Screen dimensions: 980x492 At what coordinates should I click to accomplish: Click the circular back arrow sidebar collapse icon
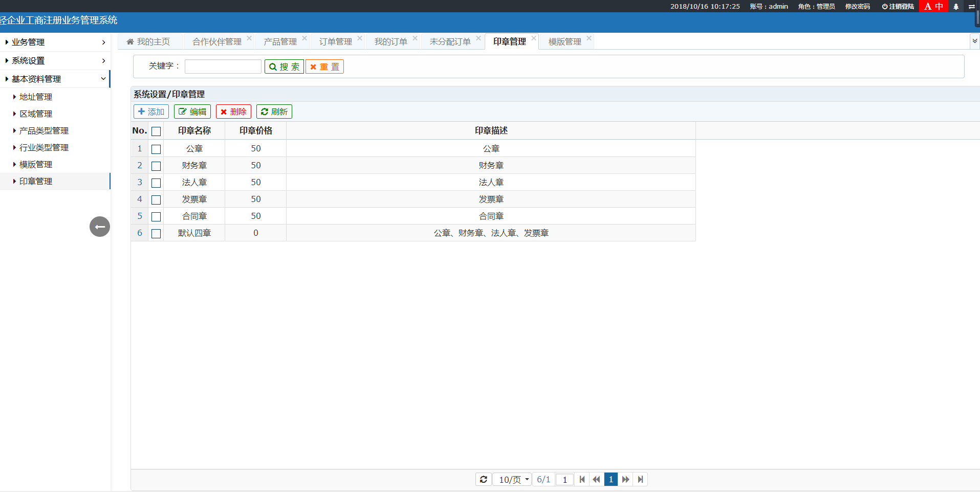(100, 227)
